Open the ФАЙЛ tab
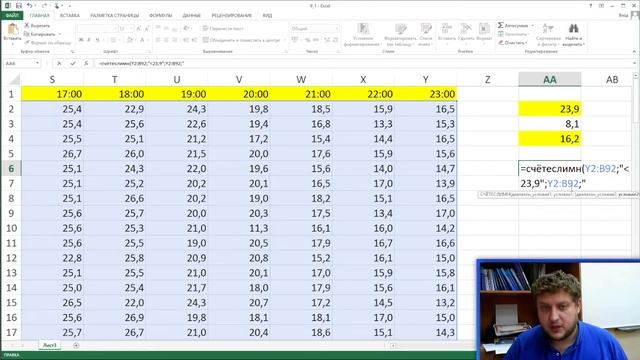This screenshot has width=640, height=360. (x=12, y=16)
